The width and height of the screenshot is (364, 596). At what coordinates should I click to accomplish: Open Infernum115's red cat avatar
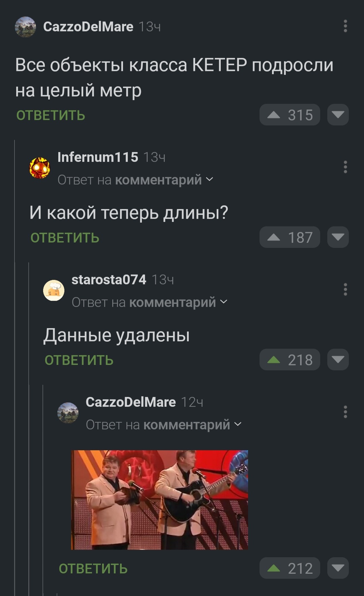point(40,168)
